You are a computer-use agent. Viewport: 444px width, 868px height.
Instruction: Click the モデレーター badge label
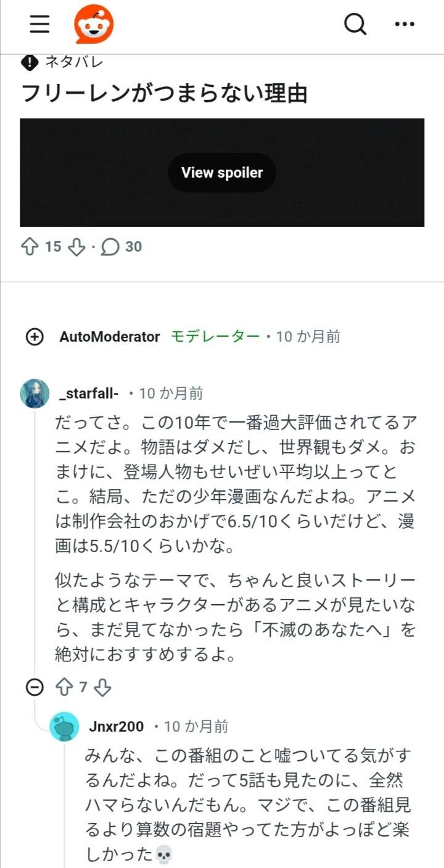tap(215, 337)
